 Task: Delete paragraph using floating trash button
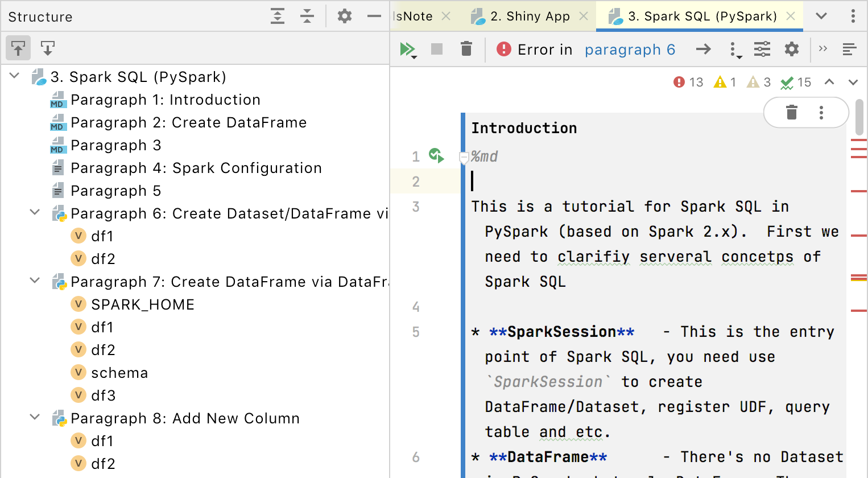pyautogui.click(x=791, y=113)
